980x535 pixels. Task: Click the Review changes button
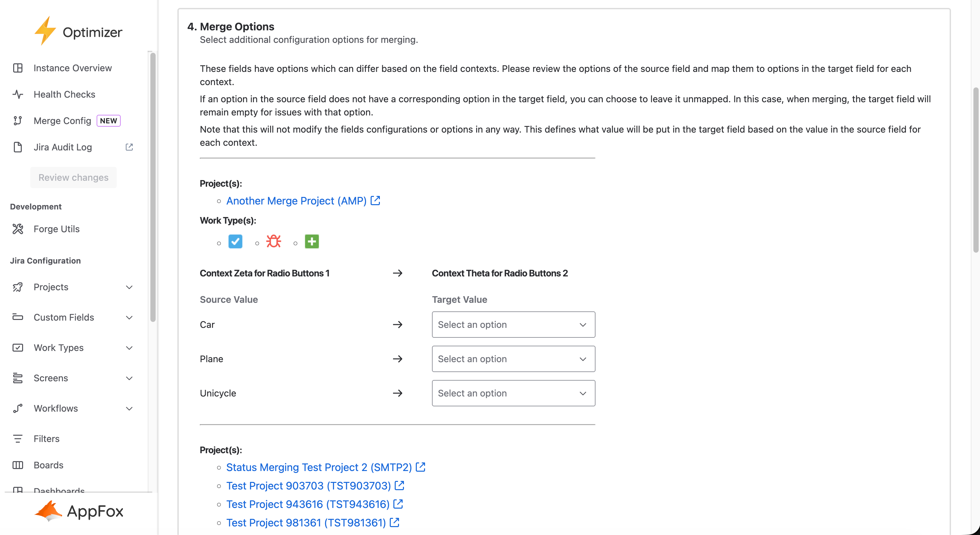[x=74, y=177]
